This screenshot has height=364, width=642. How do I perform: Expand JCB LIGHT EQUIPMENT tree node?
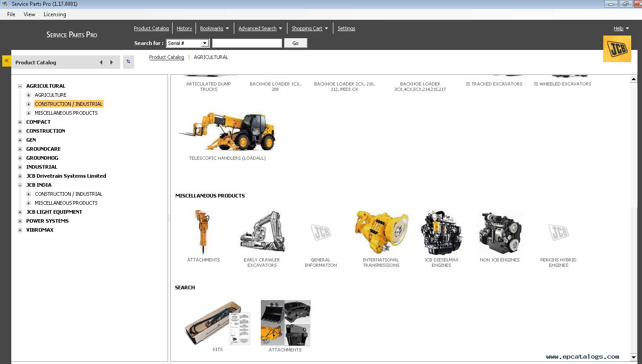(x=20, y=212)
